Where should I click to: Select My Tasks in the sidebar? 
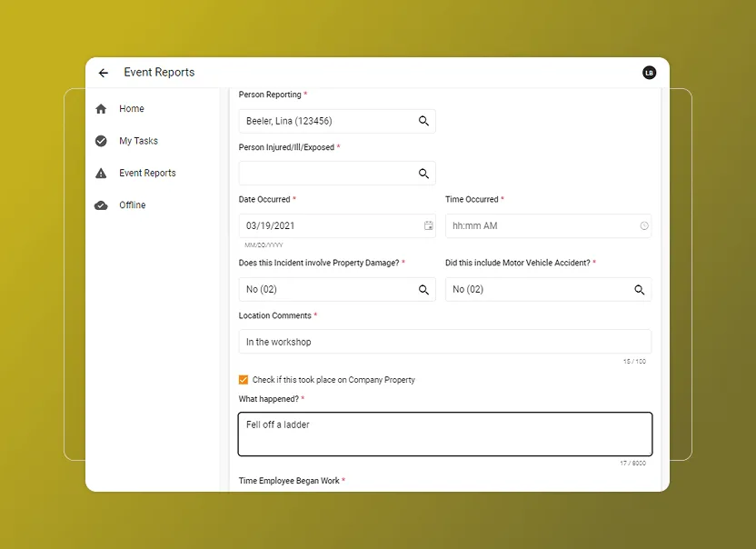pyautogui.click(x=139, y=140)
